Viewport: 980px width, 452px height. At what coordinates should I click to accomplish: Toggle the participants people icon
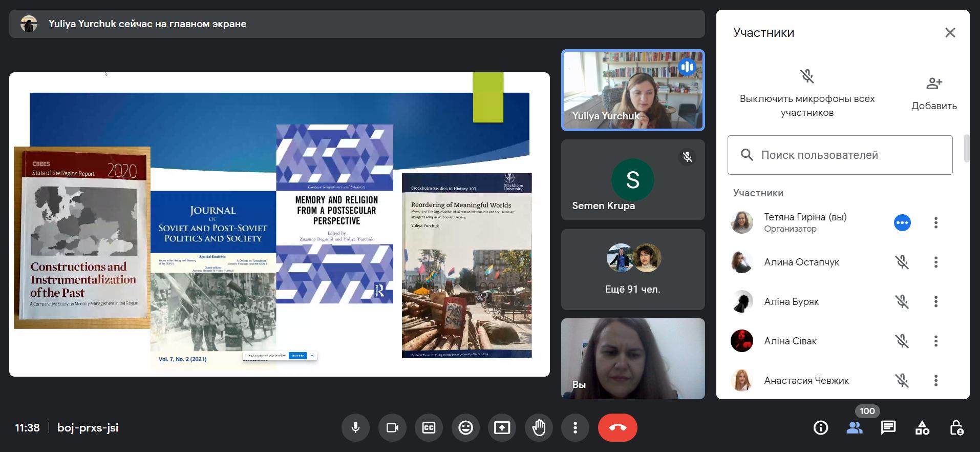coord(855,428)
